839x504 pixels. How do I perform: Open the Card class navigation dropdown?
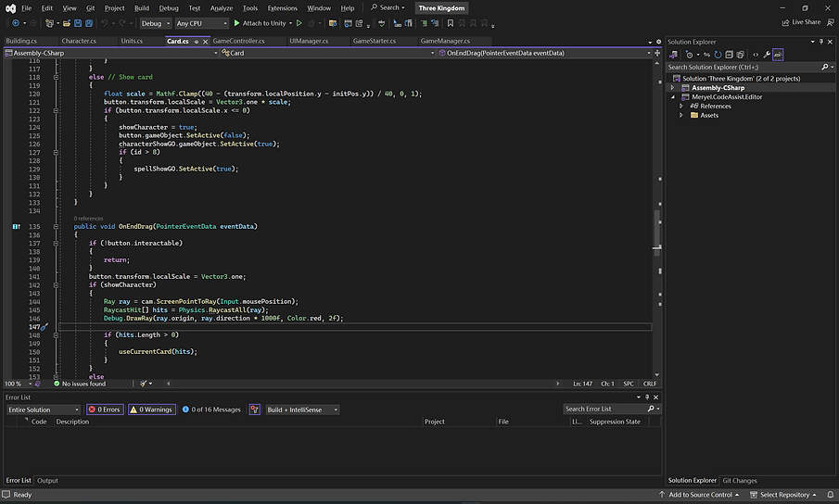pos(328,53)
